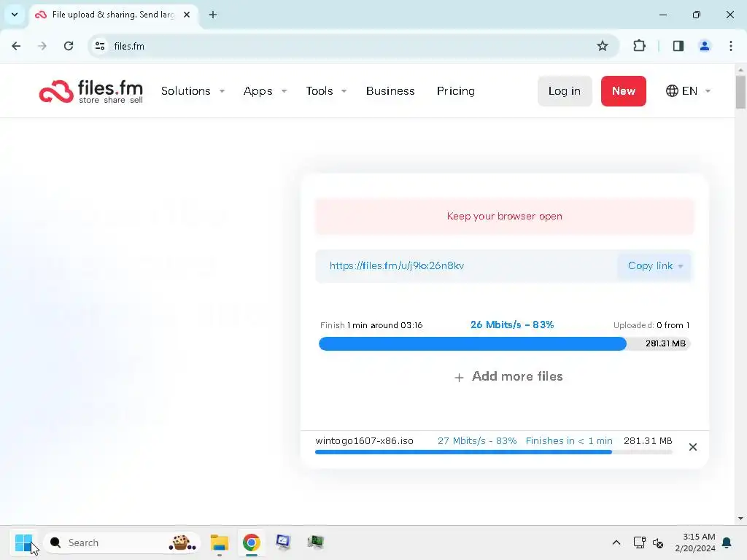The height and width of the screenshot is (560, 747).
Task: Click Add more files
Action: pyautogui.click(x=508, y=377)
